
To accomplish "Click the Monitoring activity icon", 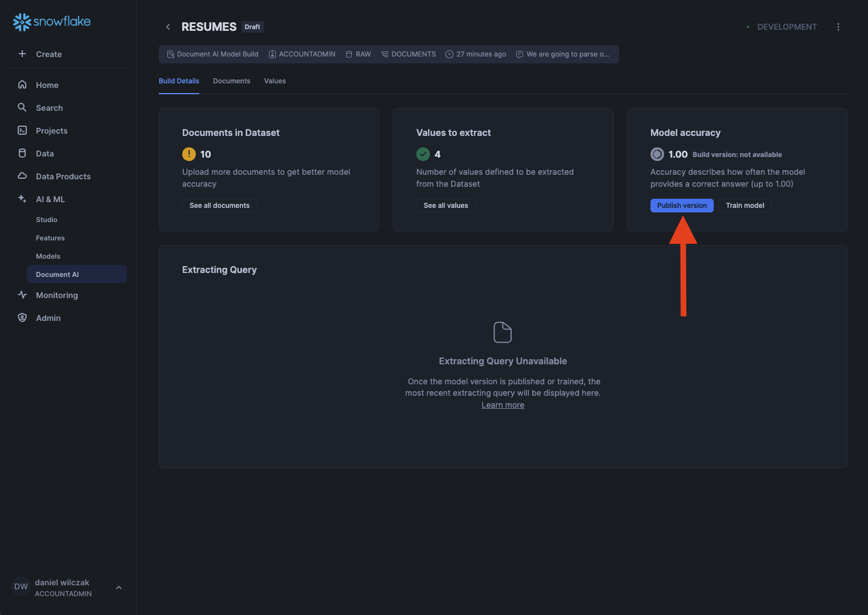I will (x=22, y=295).
